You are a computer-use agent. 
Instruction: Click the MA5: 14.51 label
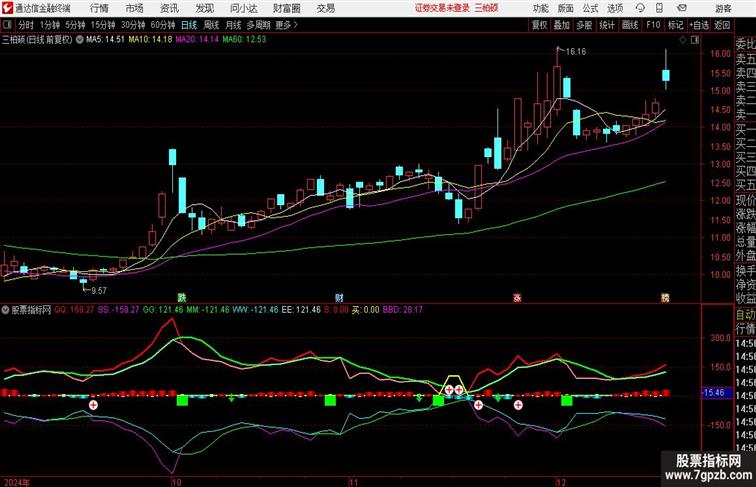coord(105,40)
